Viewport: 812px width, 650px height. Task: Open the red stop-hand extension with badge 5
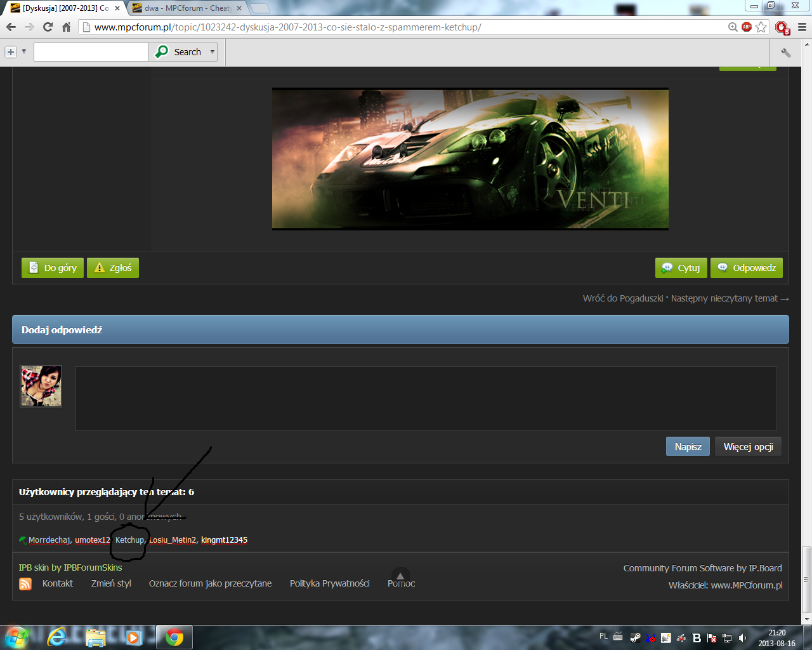point(782,28)
